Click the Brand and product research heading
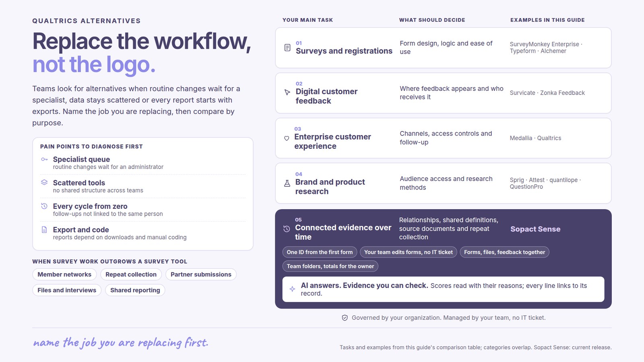Viewport: 644px width, 362px height. tap(330, 187)
